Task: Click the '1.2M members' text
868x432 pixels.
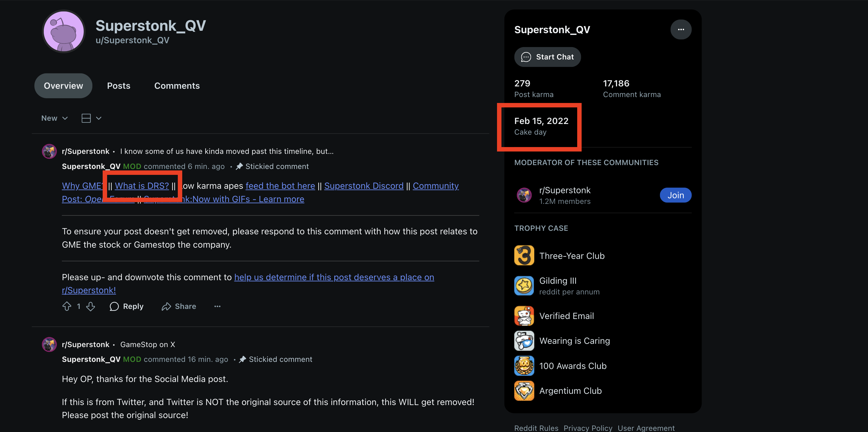Action: [565, 201]
